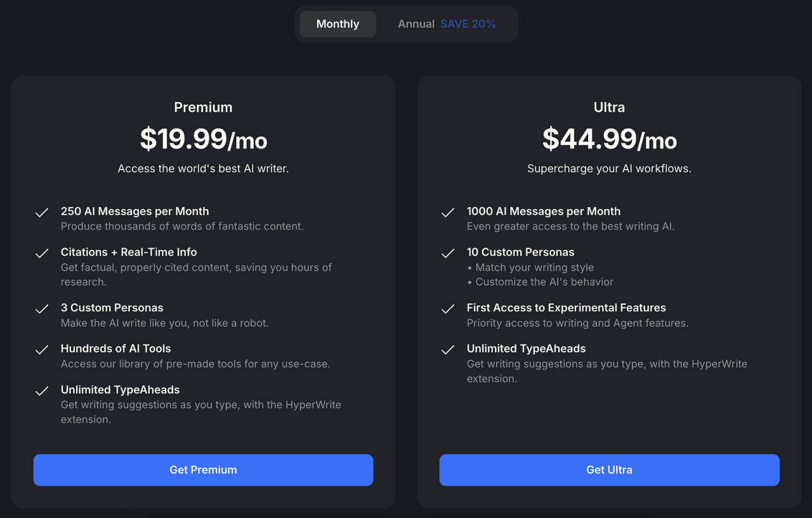Click checkmark next to Citations + Real-Time Info
The height and width of the screenshot is (518, 812).
(x=42, y=253)
